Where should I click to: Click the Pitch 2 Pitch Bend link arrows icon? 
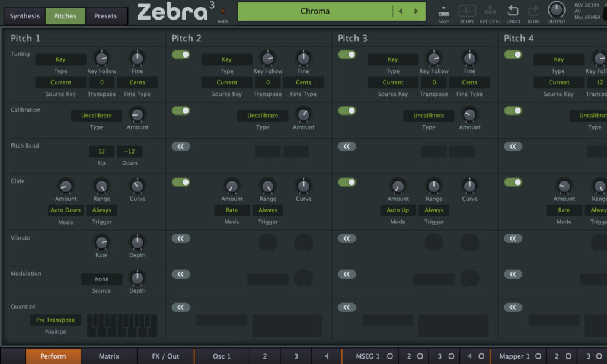coord(181,146)
